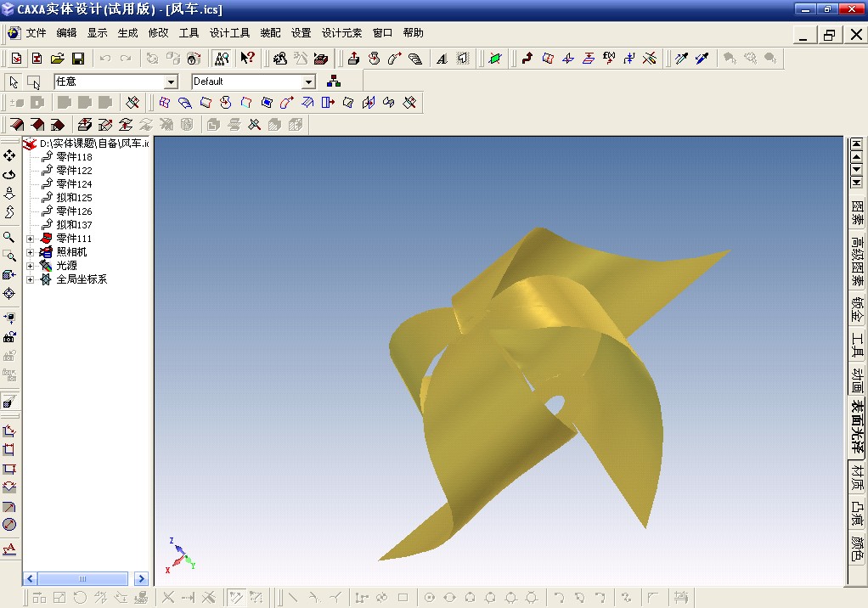Switch to the 钣金 catalog tab
This screenshot has height=608, width=868.
(x=856, y=310)
